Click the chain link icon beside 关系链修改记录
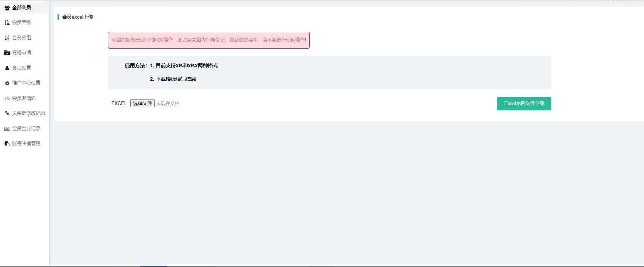Image resolution: width=644 pixels, height=267 pixels. pyautogui.click(x=7, y=113)
